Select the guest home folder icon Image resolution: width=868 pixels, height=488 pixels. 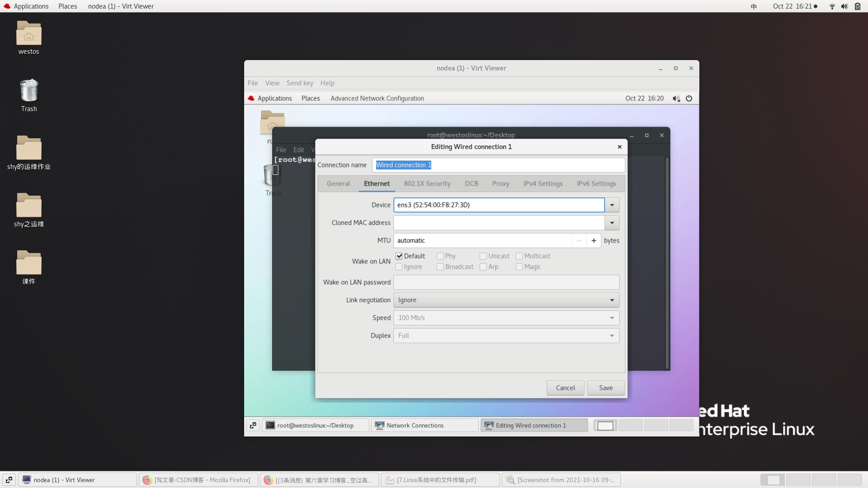click(273, 122)
